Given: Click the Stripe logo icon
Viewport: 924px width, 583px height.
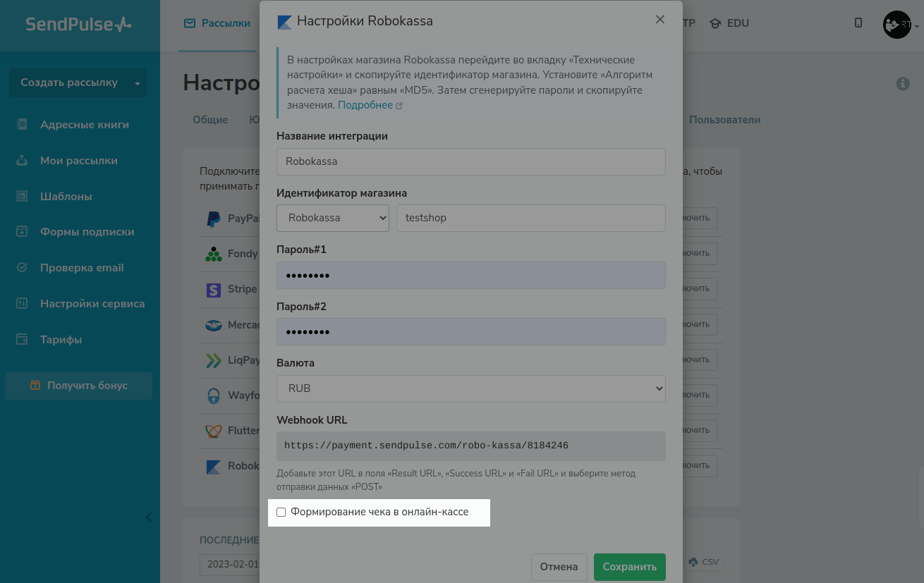Looking at the screenshot, I should (213, 289).
